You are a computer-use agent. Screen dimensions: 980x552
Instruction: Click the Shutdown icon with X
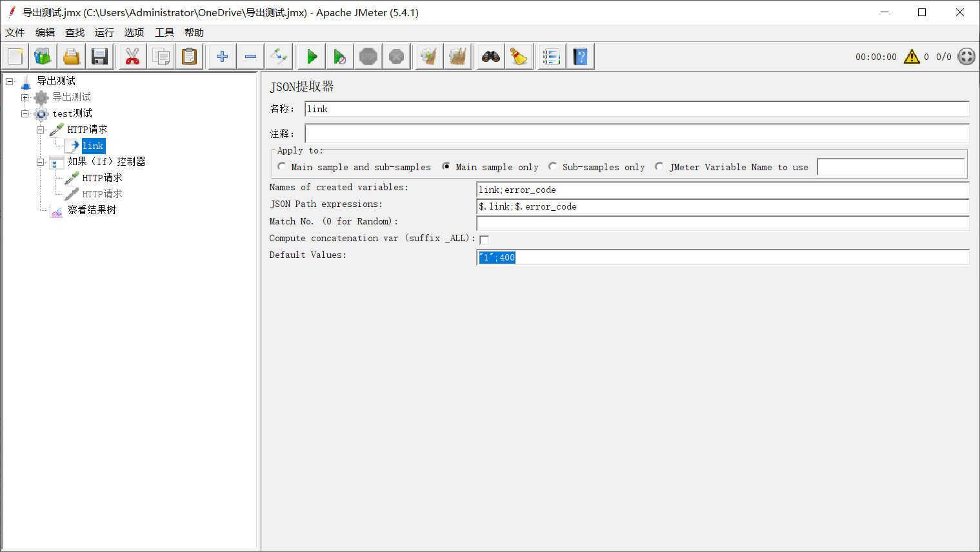[x=397, y=57]
